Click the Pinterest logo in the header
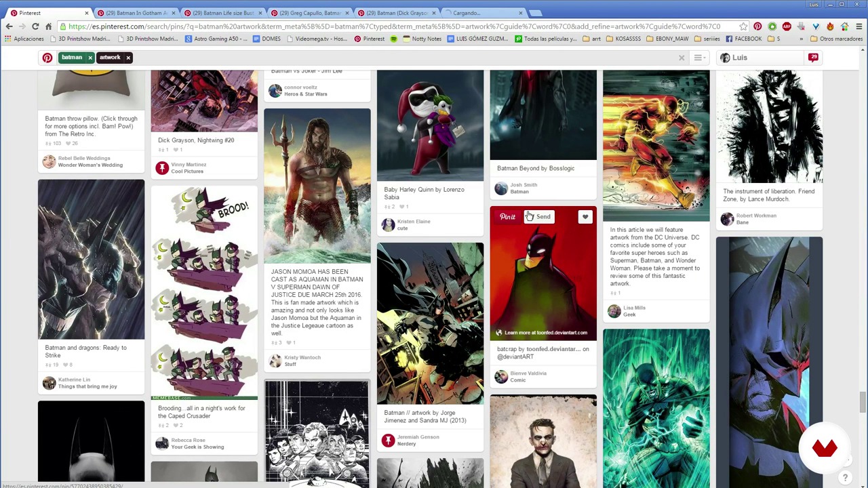The height and width of the screenshot is (488, 868). pos(47,58)
